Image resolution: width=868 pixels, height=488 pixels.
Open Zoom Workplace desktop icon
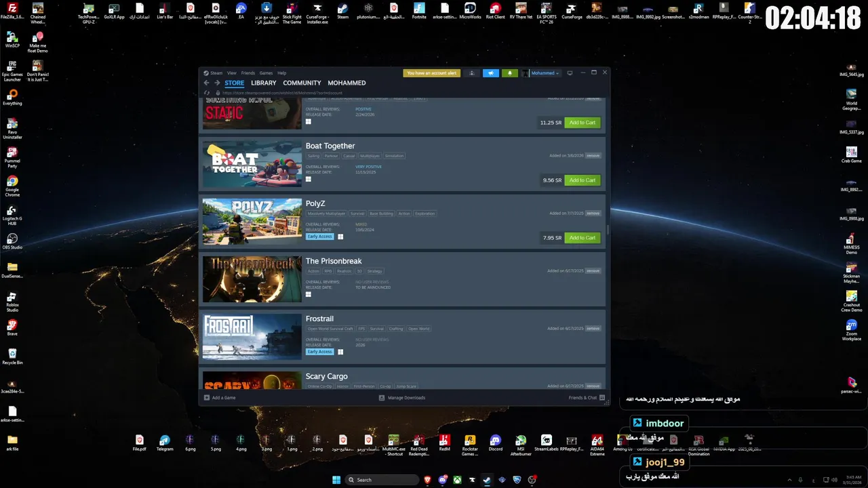click(852, 329)
